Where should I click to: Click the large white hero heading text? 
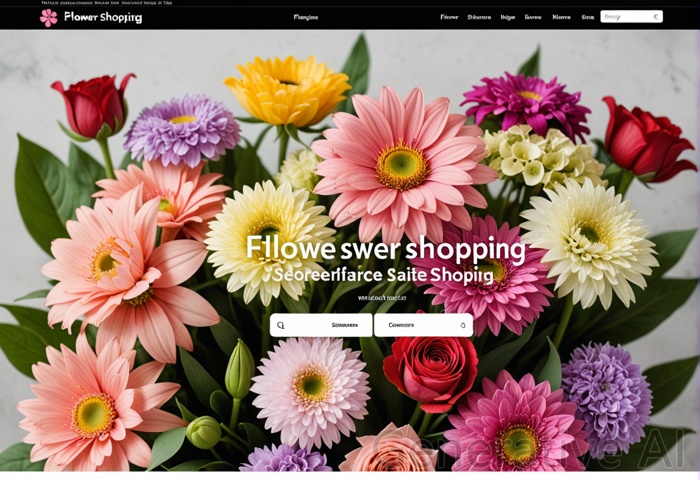tap(385, 247)
